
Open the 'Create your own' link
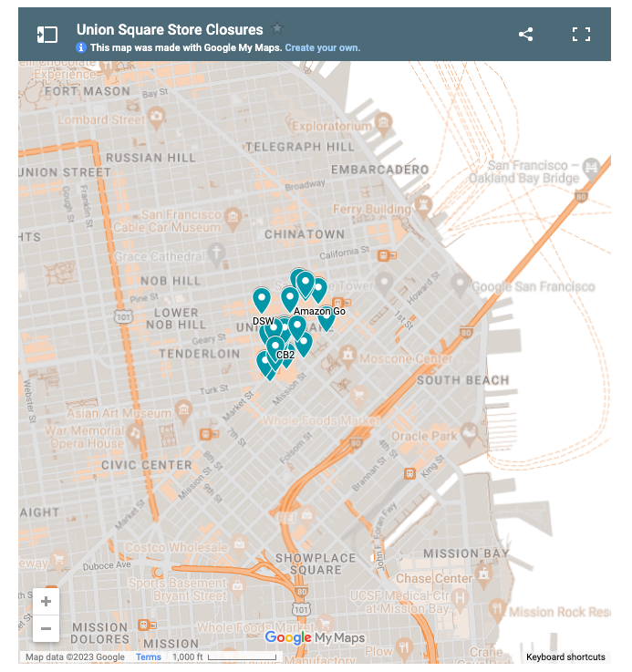coord(322,47)
